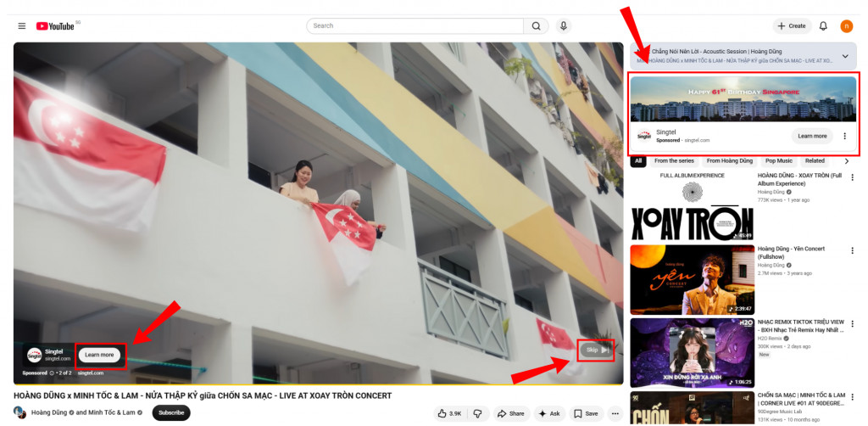This screenshot has width=868, height=426.
Task: Click the Ask button
Action: tap(549, 413)
